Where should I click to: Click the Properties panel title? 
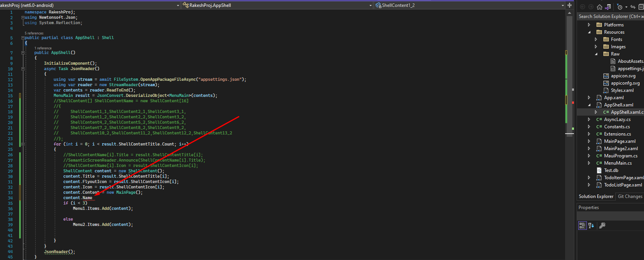coord(588,208)
